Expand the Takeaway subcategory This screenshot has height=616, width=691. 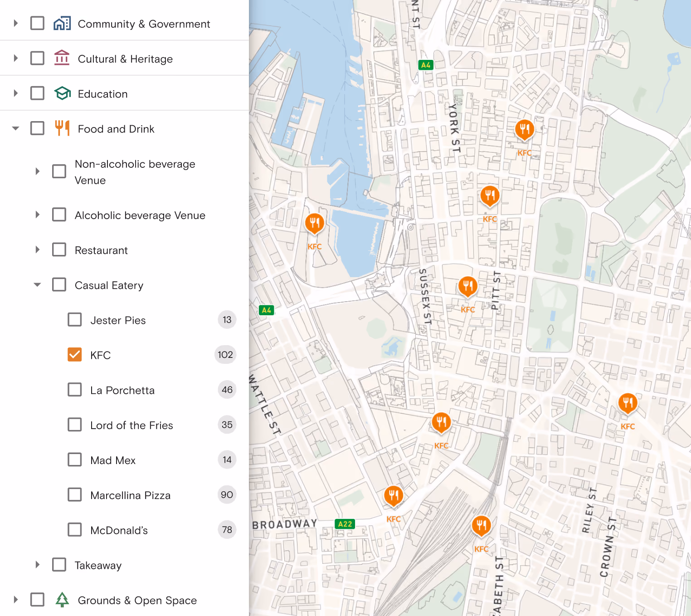pos(38,565)
